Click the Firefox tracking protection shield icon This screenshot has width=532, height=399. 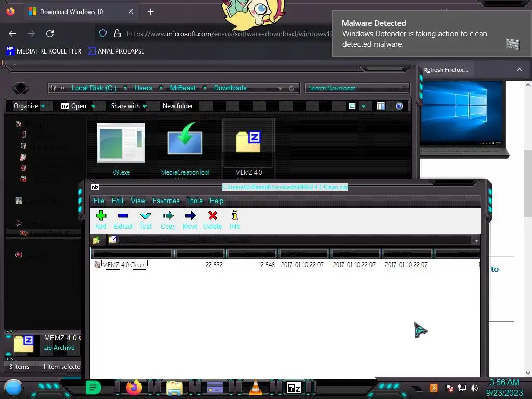pyautogui.click(x=103, y=33)
